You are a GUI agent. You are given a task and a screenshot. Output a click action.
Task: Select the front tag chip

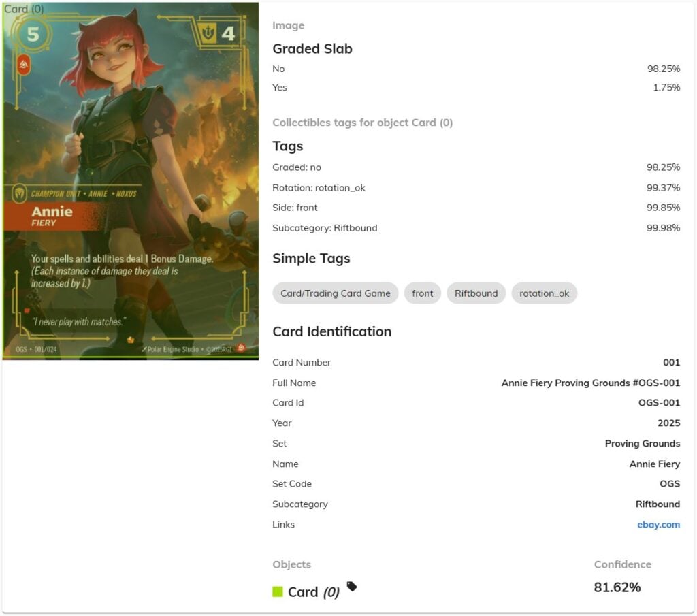point(422,293)
